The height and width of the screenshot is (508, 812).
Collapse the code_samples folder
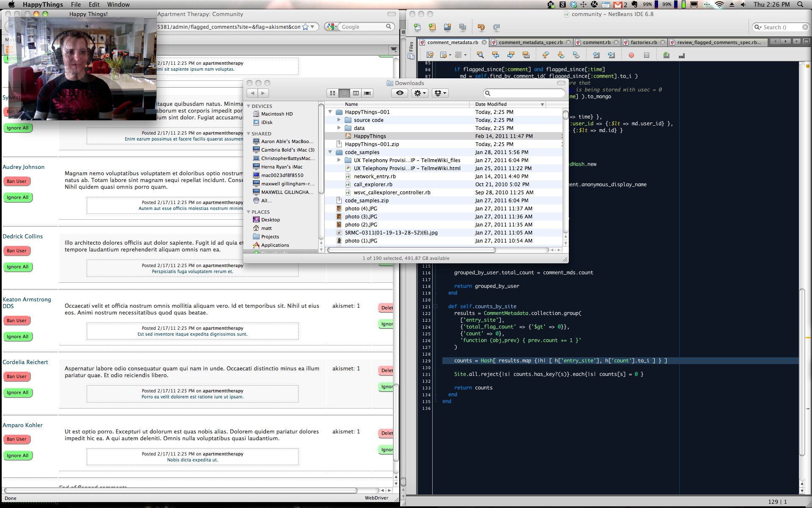[330, 152]
